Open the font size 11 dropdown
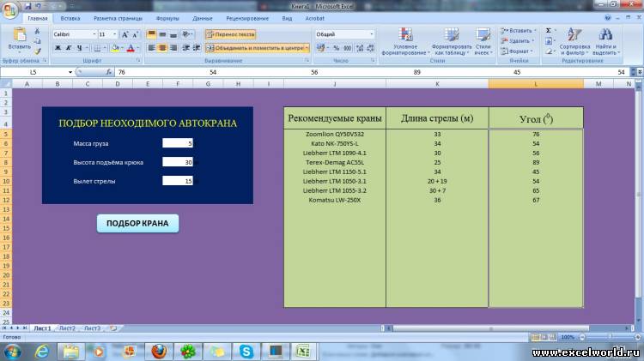Image resolution: width=644 pixels, height=361 pixels. click(114, 34)
